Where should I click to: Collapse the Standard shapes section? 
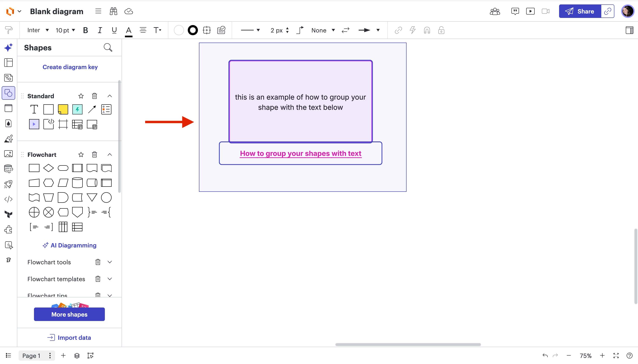(x=109, y=96)
